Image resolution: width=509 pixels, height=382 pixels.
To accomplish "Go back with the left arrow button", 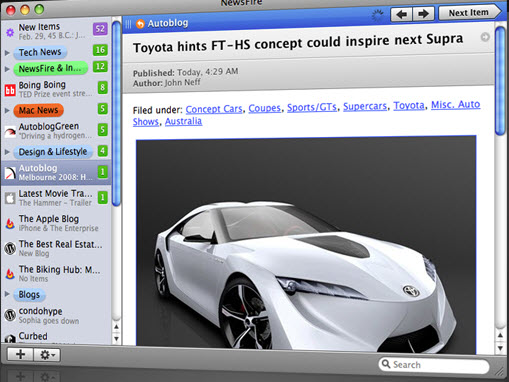I will coord(402,14).
